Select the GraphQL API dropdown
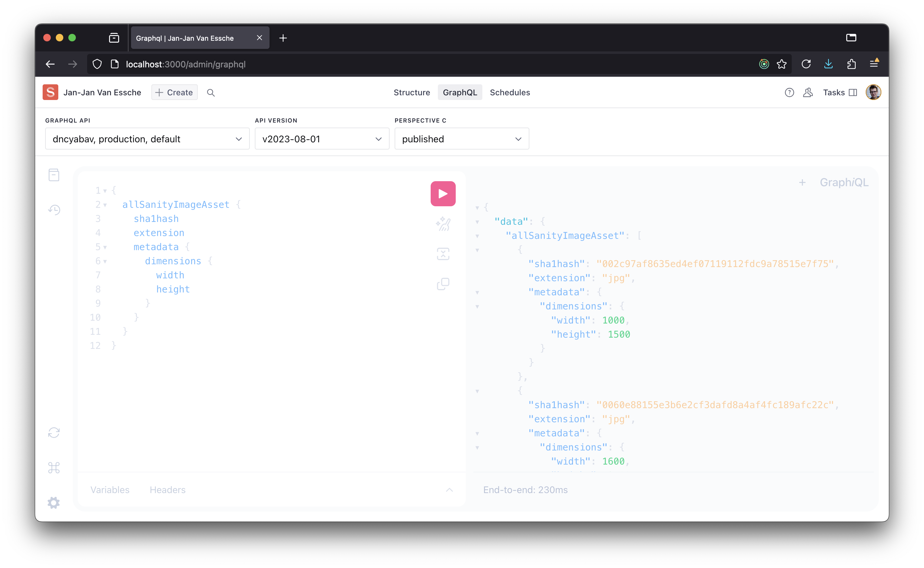The height and width of the screenshot is (568, 924). point(146,139)
